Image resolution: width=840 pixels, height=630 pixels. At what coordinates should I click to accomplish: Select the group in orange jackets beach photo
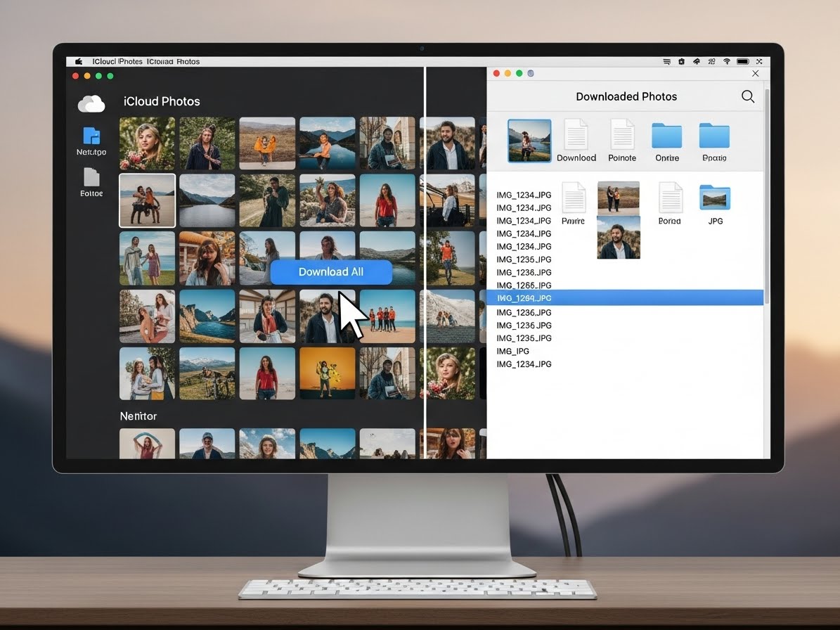point(387,316)
